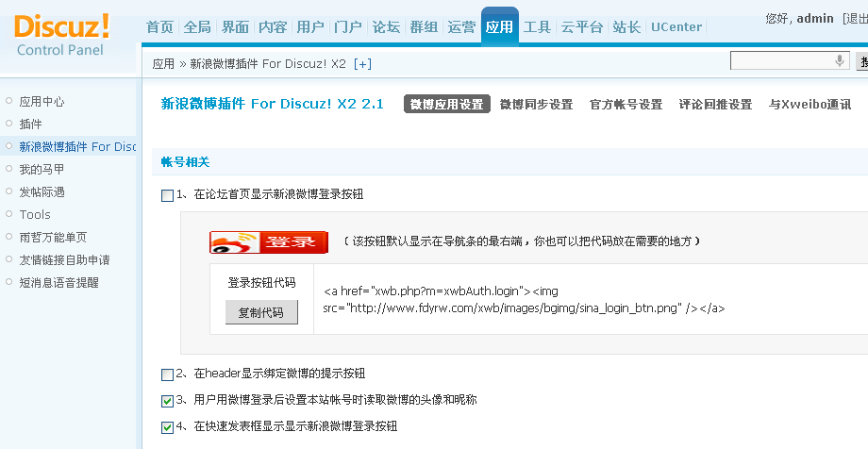Open the 群组 navigation tab
The image size is (868, 449).
pos(424,26)
